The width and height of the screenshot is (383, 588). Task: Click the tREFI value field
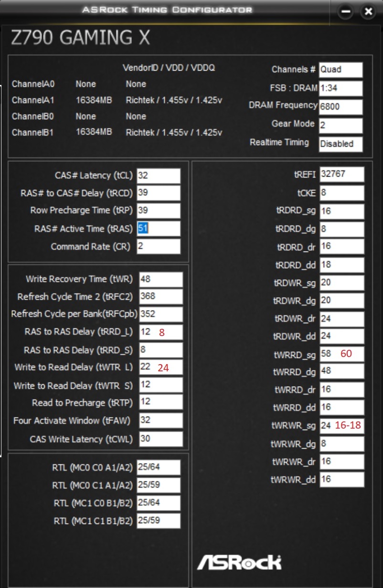click(x=342, y=174)
